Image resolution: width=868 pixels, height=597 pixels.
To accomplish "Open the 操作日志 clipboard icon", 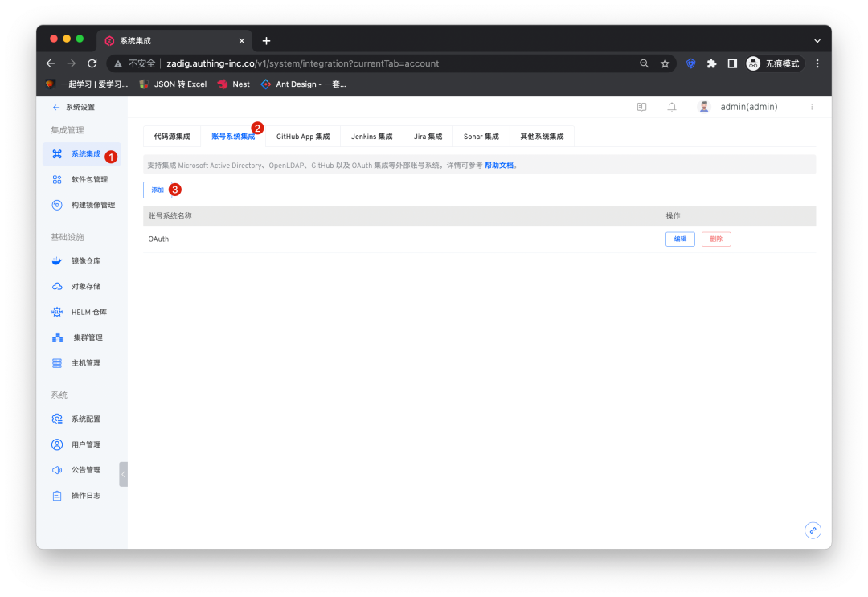I will (x=57, y=496).
